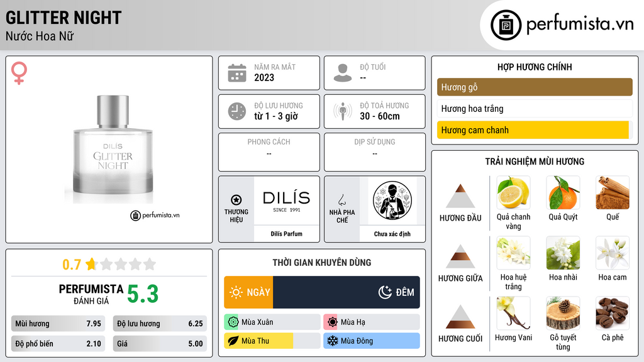Click the Phong cách card
Screen dimensions: 644x362
tap(269, 152)
